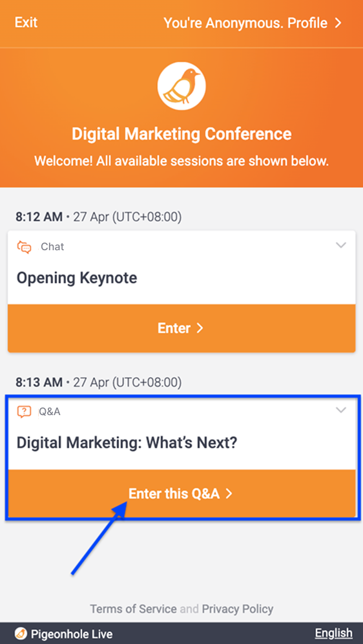
Task: Expand the Digital Marketing: What's Next? chevron
Action: 341,410
